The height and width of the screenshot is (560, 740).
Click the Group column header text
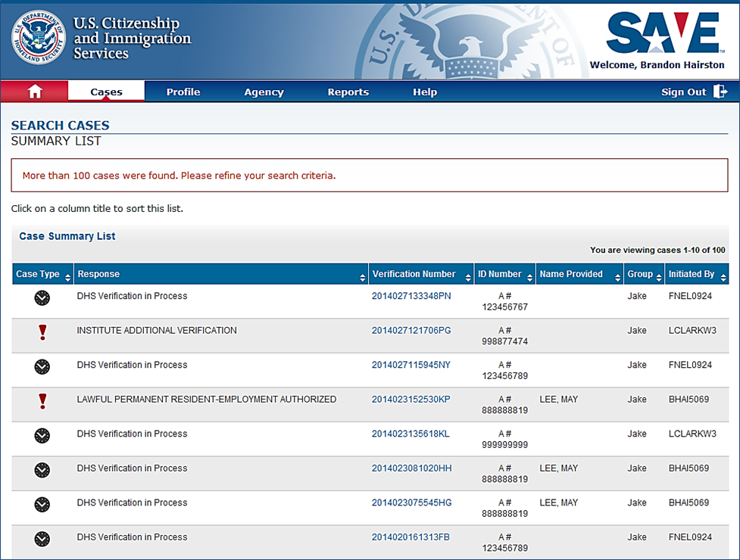[x=640, y=275]
